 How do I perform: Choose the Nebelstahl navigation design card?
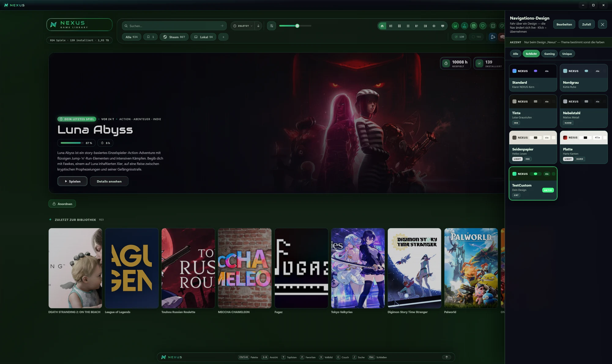click(584, 111)
